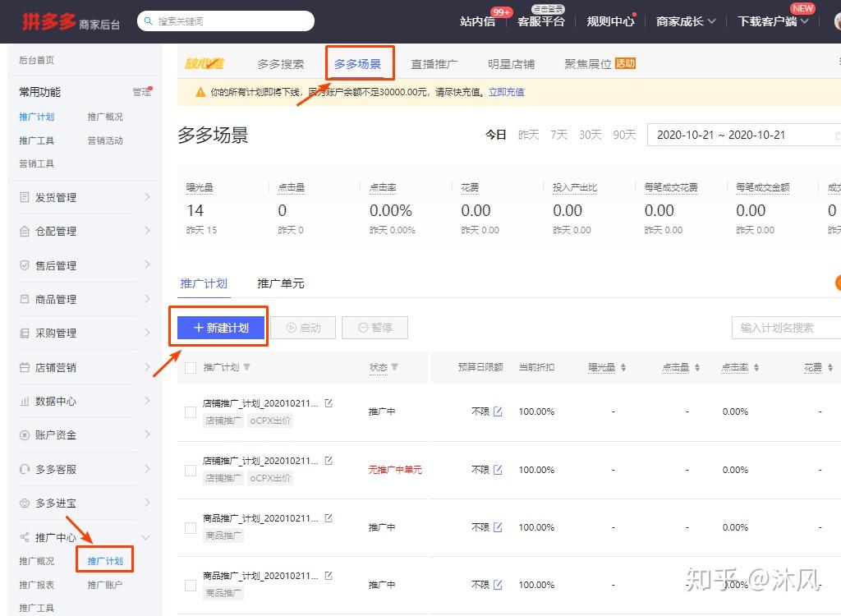Filter by the 推广计划 column funnel icon
Image resolution: width=841 pixels, height=616 pixels.
[246, 367]
